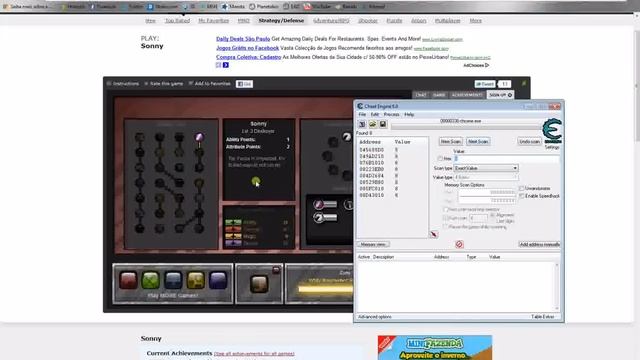Switch to the Top Rated category tab

click(177, 20)
